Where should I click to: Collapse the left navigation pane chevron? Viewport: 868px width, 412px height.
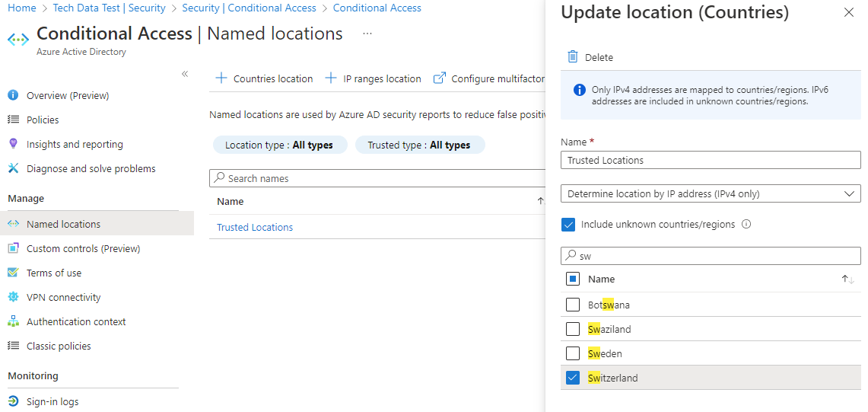point(185,74)
